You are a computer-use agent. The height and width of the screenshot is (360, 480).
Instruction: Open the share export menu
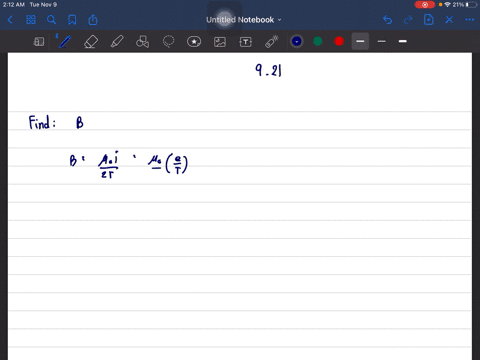coord(93,20)
